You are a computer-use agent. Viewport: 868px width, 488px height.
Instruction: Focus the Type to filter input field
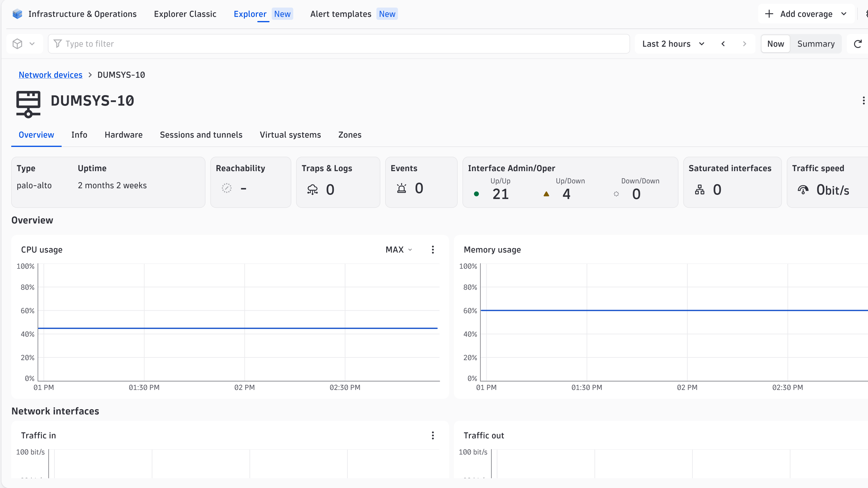tap(339, 44)
